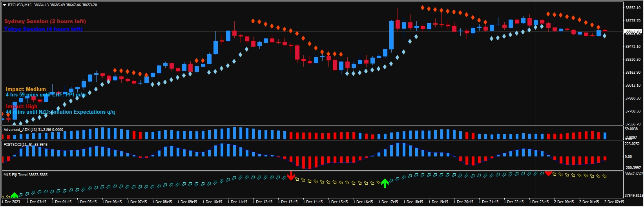Click the 37556.70 price axis label
The height and width of the screenshot is (207, 644).
click(633, 124)
